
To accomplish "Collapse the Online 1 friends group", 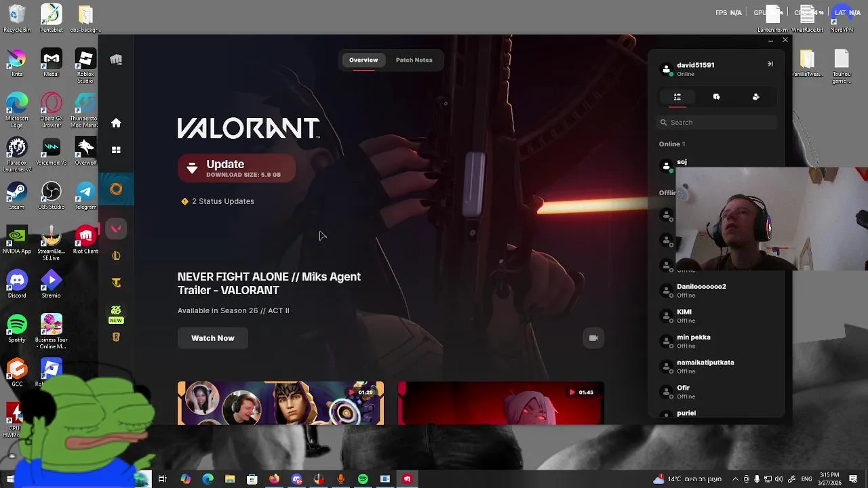I will pos(672,144).
